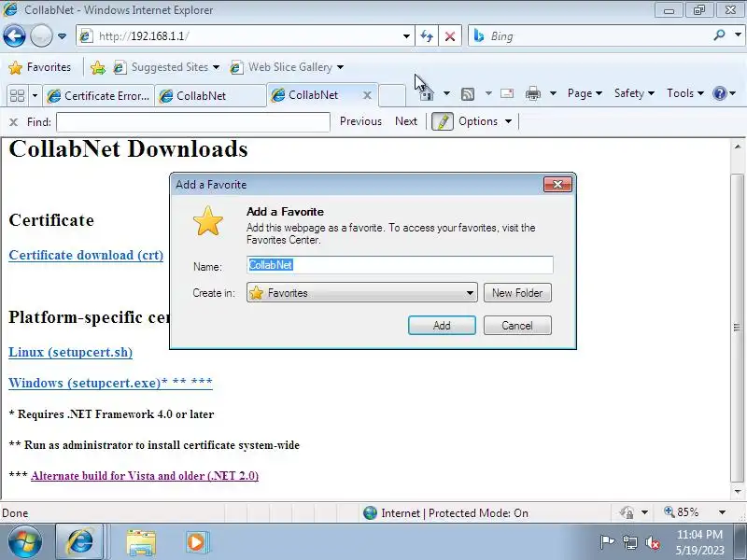Expand the tab list dropdown arrow

pos(35,96)
